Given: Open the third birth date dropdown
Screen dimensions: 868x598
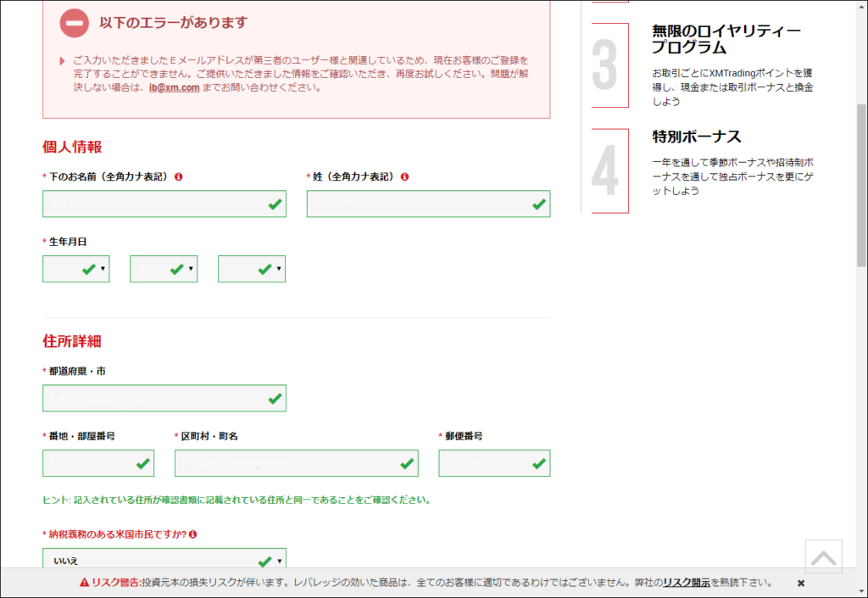Looking at the screenshot, I should 251,269.
